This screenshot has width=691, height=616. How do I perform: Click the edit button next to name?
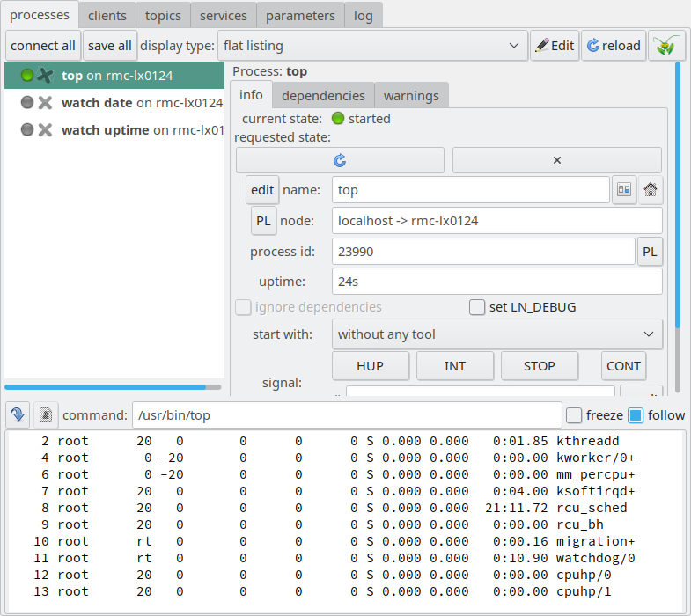click(x=262, y=190)
